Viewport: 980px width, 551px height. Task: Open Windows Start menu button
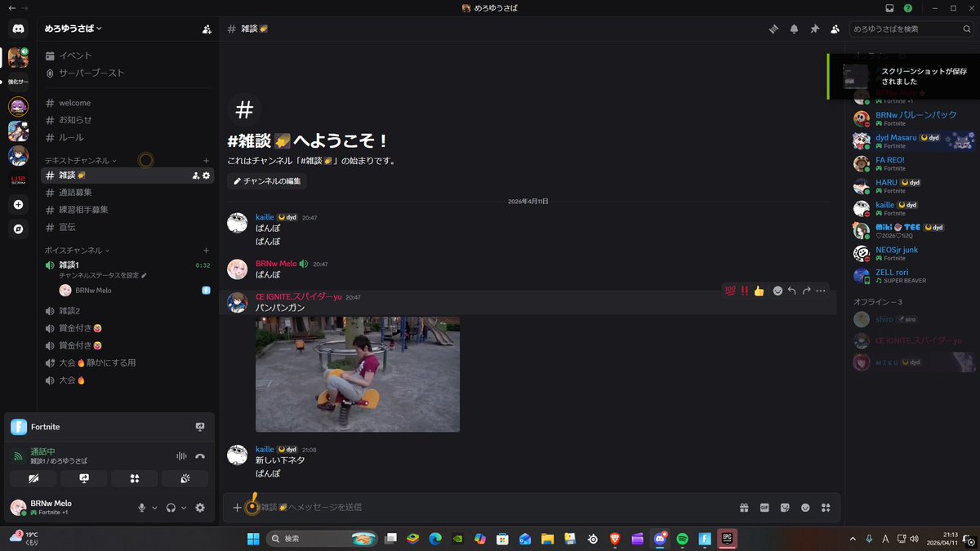click(253, 539)
